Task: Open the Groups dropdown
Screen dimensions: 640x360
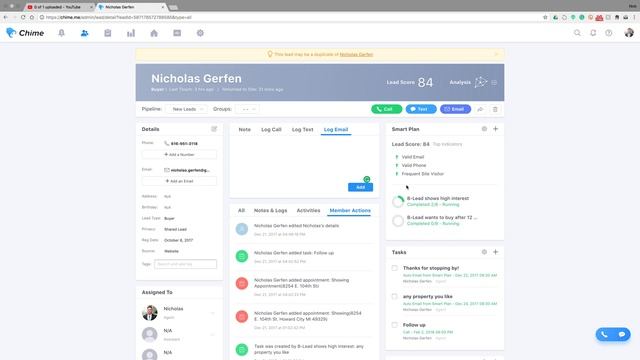Action: (247, 109)
